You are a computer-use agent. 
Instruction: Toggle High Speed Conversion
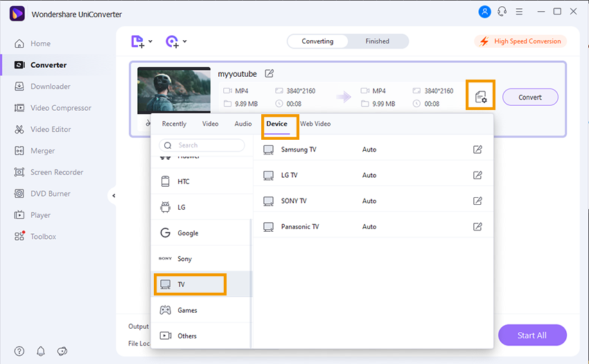pos(520,42)
